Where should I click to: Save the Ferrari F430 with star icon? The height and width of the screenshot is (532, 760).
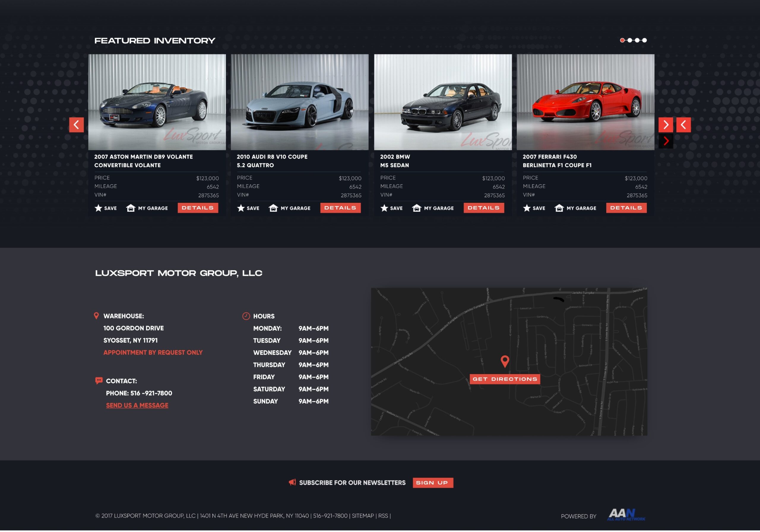(x=534, y=208)
